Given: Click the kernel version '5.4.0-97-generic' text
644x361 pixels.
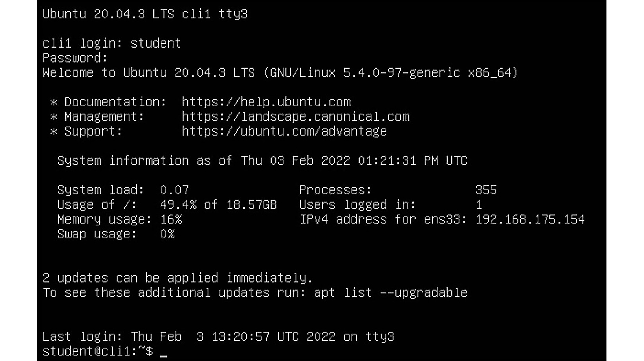Looking at the screenshot, I should coord(401,73).
